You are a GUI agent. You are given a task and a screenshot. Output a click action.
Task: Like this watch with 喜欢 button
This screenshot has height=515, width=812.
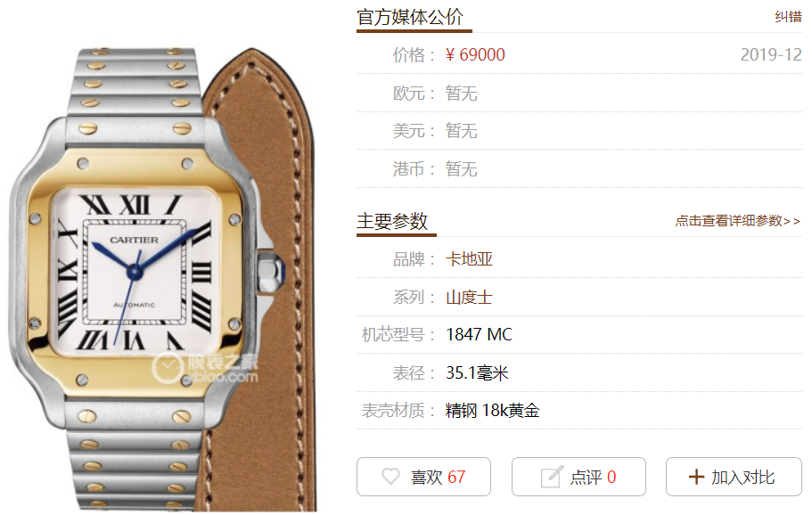coord(423,477)
